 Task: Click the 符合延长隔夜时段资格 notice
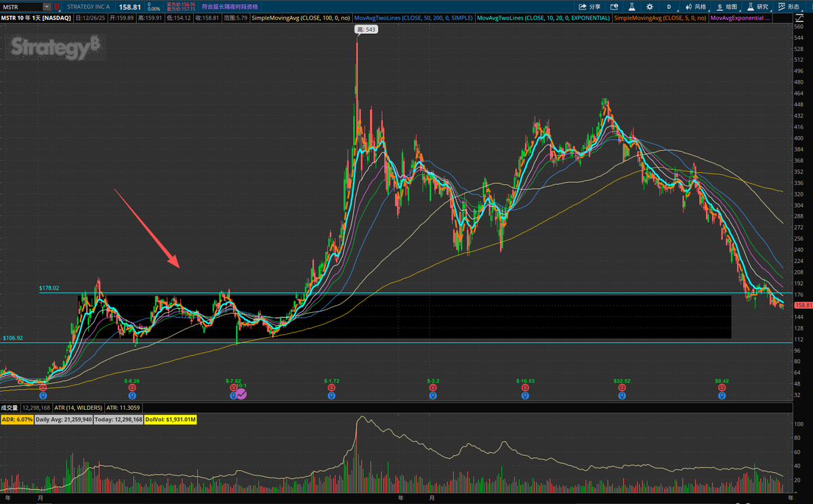[x=230, y=7]
